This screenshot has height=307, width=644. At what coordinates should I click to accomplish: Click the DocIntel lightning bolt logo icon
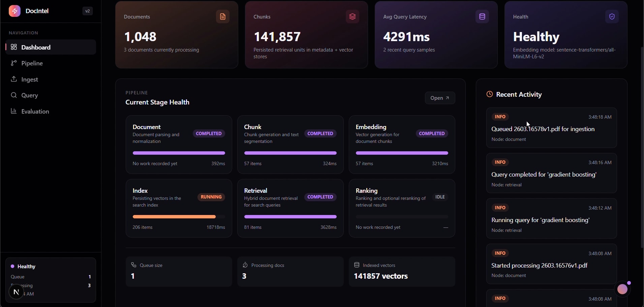(14, 11)
